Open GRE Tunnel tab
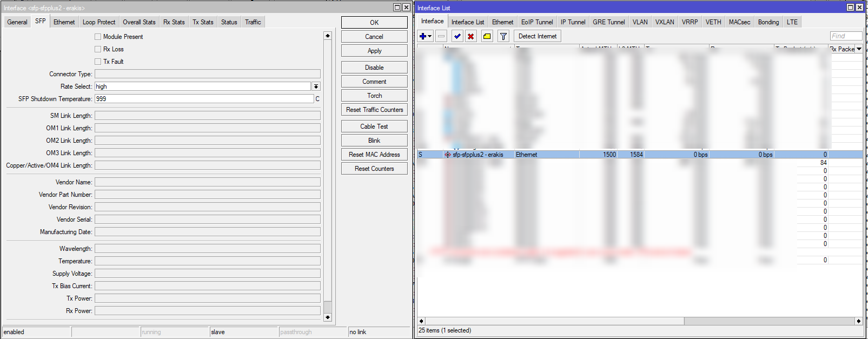Screen dimensions: 868x339 pos(609,22)
